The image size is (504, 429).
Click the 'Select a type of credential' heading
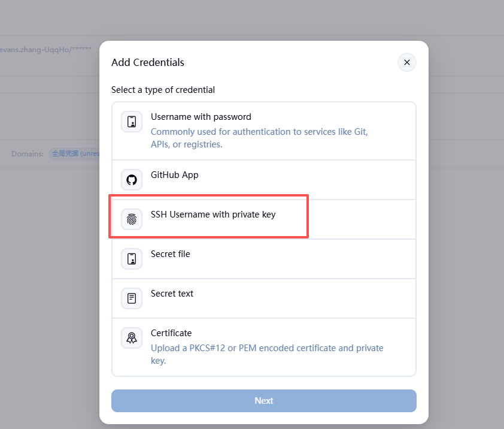point(163,90)
